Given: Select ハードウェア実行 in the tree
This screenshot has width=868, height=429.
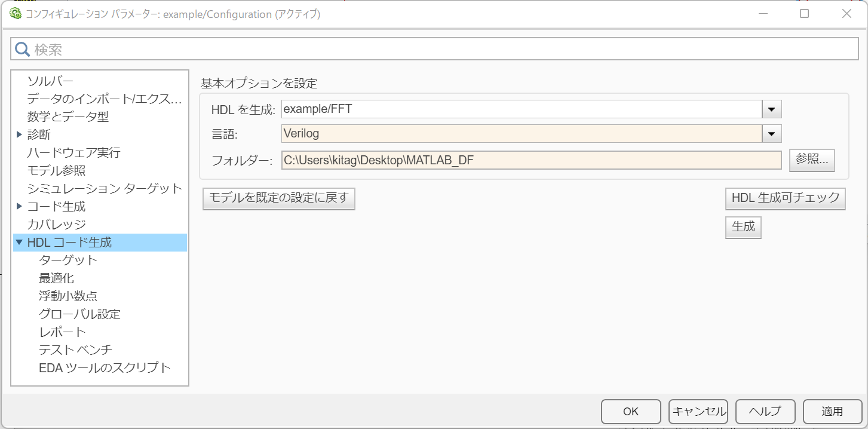Looking at the screenshot, I should tap(73, 153).
